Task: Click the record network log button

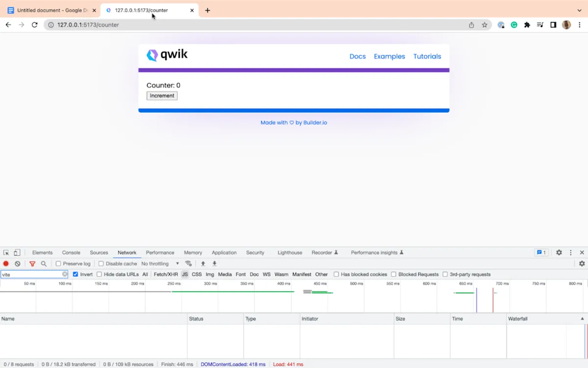Action: point(5,263)
